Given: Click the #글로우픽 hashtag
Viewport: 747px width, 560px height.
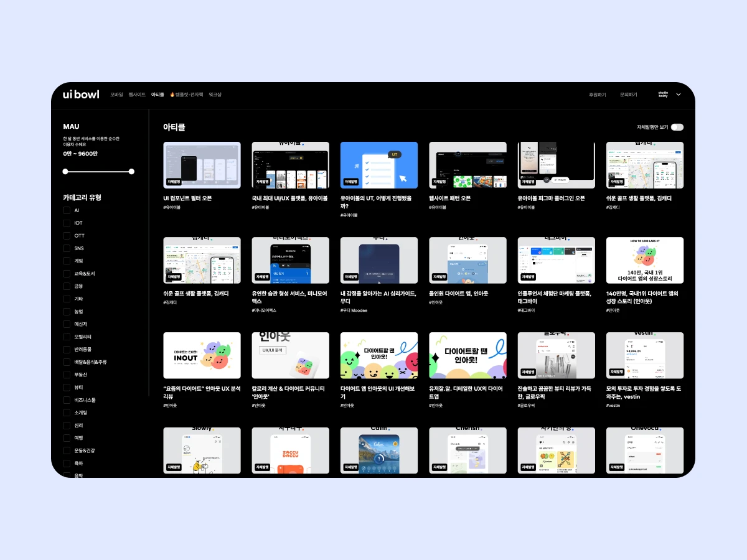Looking at the screenshot, I should tap(527, 405).
